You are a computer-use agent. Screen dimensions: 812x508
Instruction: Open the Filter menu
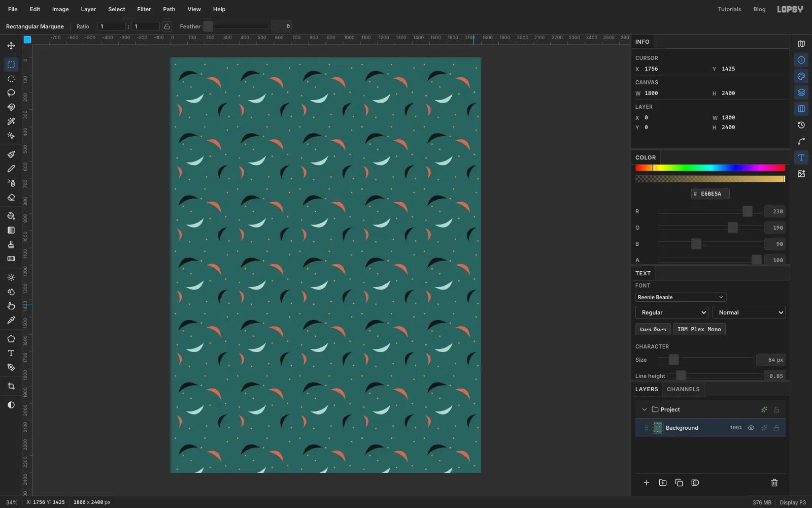pos(144,9)
